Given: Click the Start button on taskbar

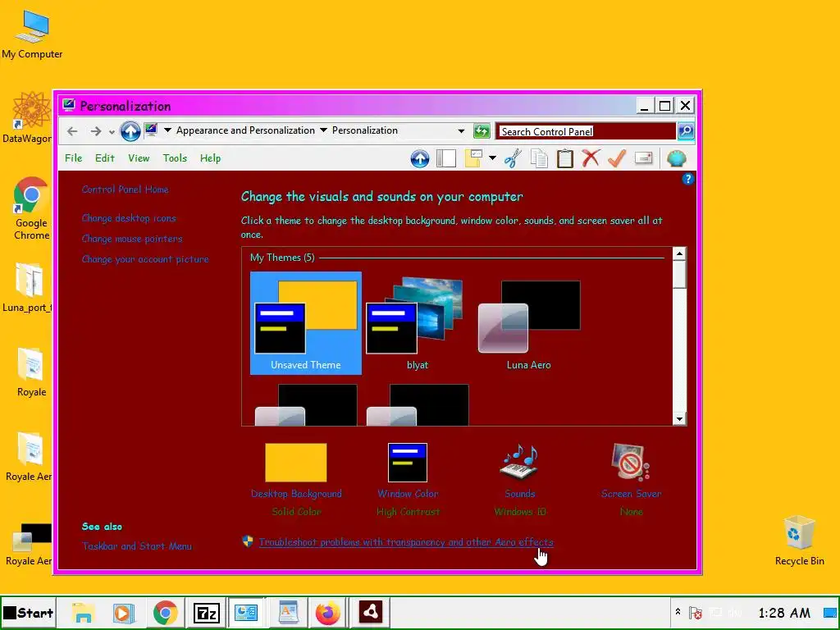Looking at the screenshot, I should pos(29,613).
